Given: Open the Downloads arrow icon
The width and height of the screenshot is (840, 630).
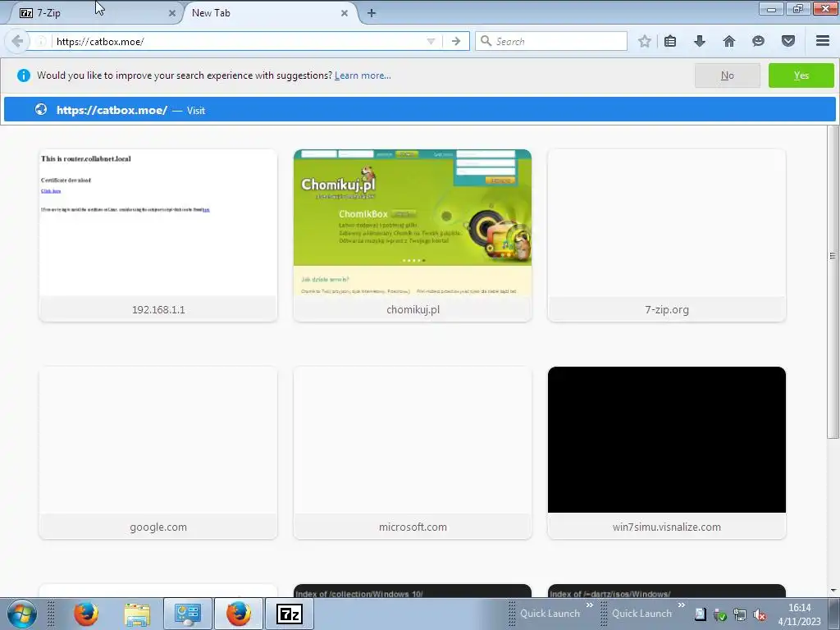Looking at the screenshot, I should pos(700,41).
